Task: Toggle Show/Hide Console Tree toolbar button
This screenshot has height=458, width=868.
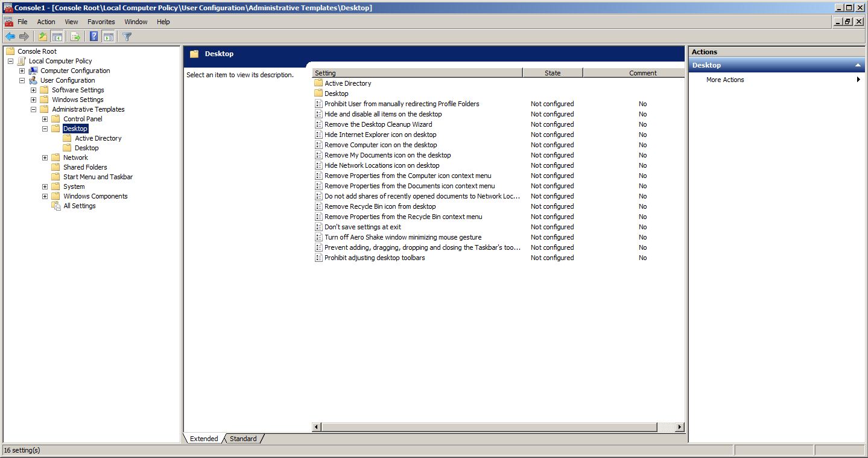Action: click(x=57, y=36)
